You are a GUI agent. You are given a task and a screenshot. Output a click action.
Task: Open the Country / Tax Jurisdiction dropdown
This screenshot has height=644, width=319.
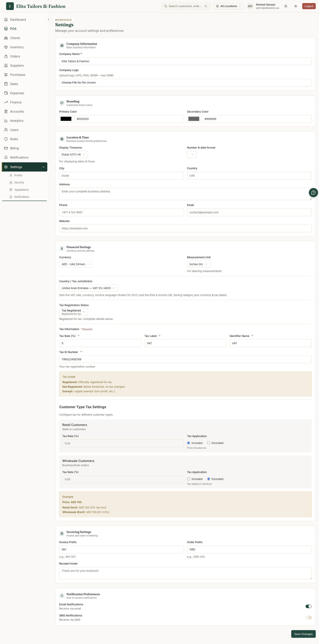point(88,288)
